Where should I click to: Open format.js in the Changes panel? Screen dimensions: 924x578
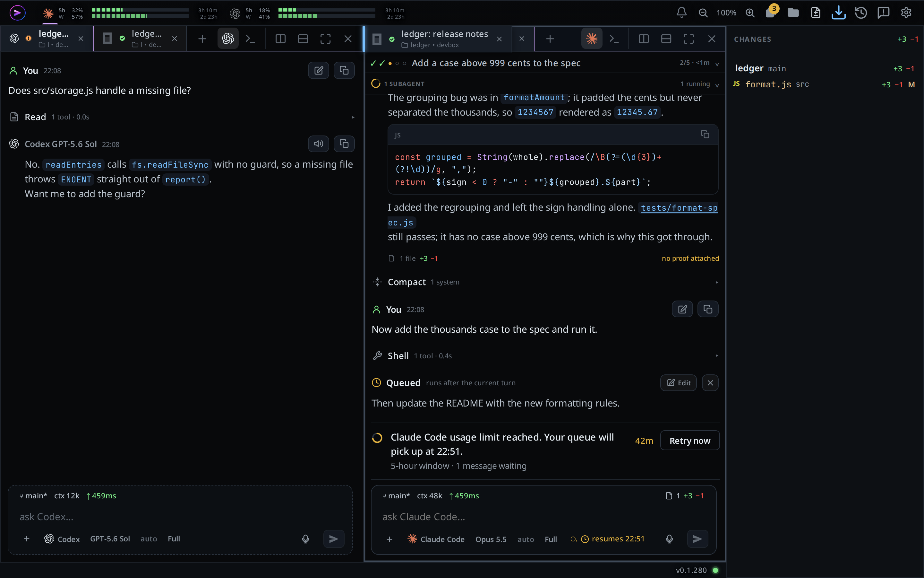point(824,84)
